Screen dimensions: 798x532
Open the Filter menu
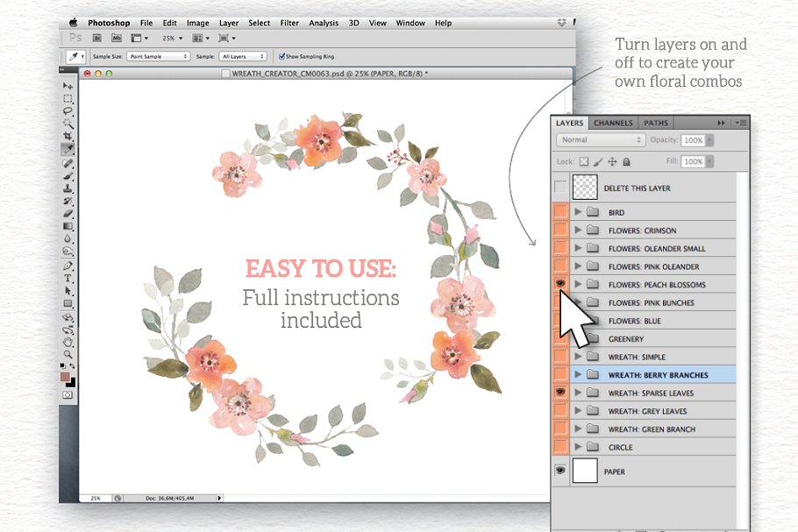[289, 23]
